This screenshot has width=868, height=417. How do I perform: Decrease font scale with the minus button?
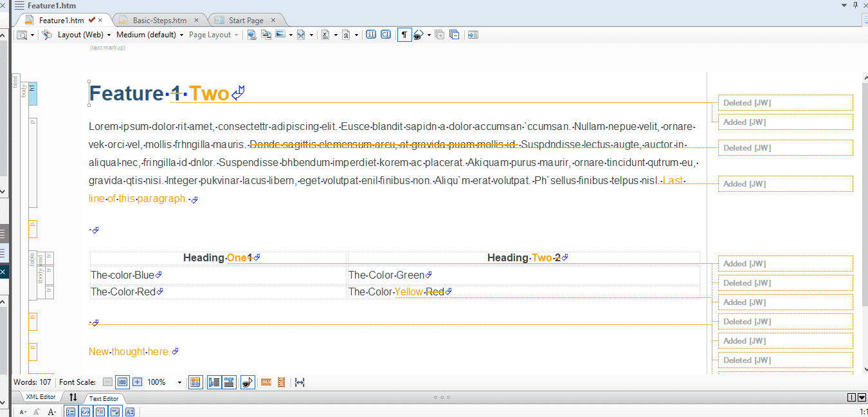107,382
